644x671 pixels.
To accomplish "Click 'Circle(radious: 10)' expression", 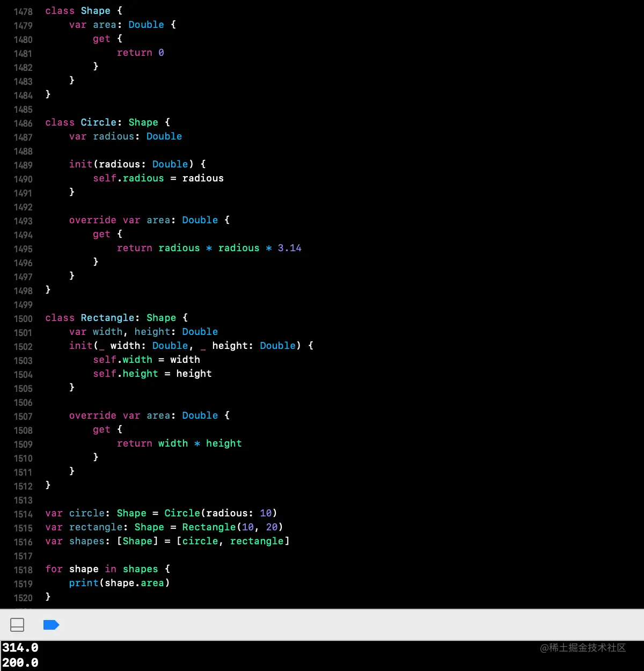I will click(221, 513).
